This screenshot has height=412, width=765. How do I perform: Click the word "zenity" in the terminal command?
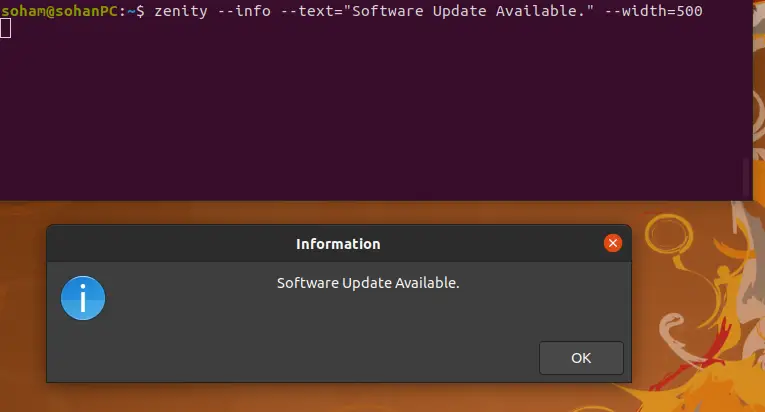181,11
